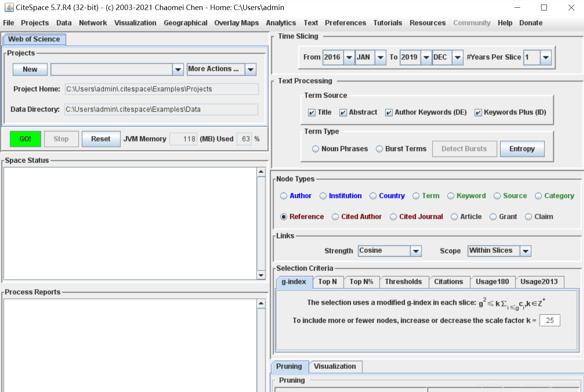Open the Projects menu
The width and height of the screenshot is (584, 392).
pos(35,23)
